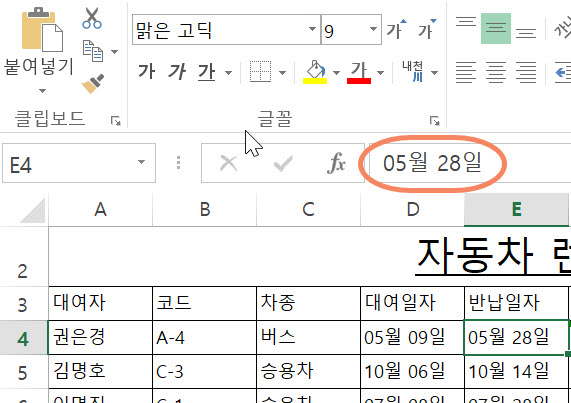
Task: Click the decrease indent icon
Action: (x=563, y=72)
